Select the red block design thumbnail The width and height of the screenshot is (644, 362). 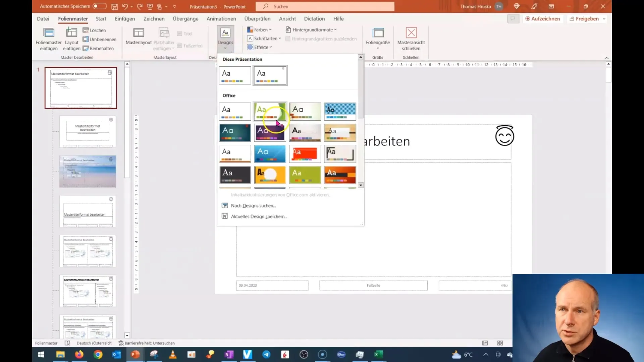(x=305, y=154)
